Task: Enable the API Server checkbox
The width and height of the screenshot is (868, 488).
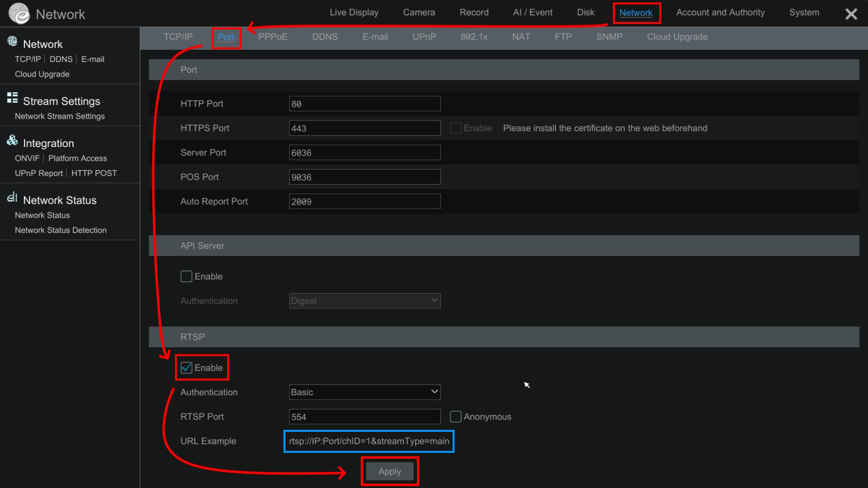Action: [x=186, y=276]
